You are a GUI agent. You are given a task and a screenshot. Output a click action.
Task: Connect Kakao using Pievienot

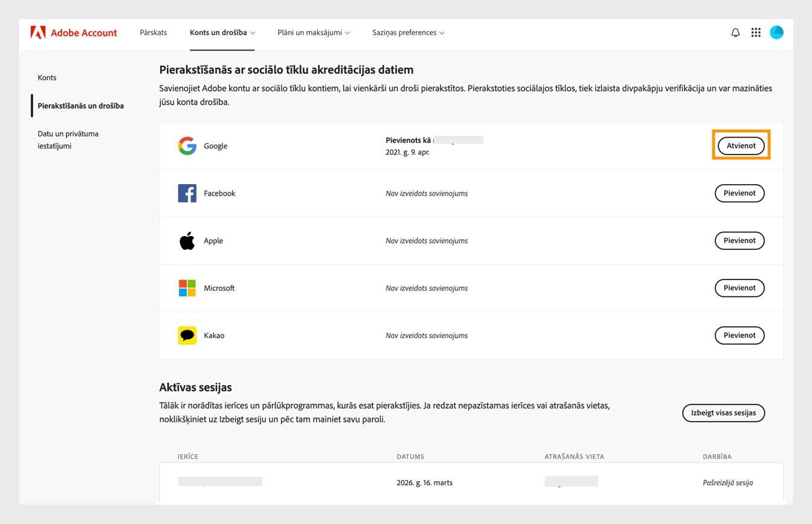tap(739, 335)
